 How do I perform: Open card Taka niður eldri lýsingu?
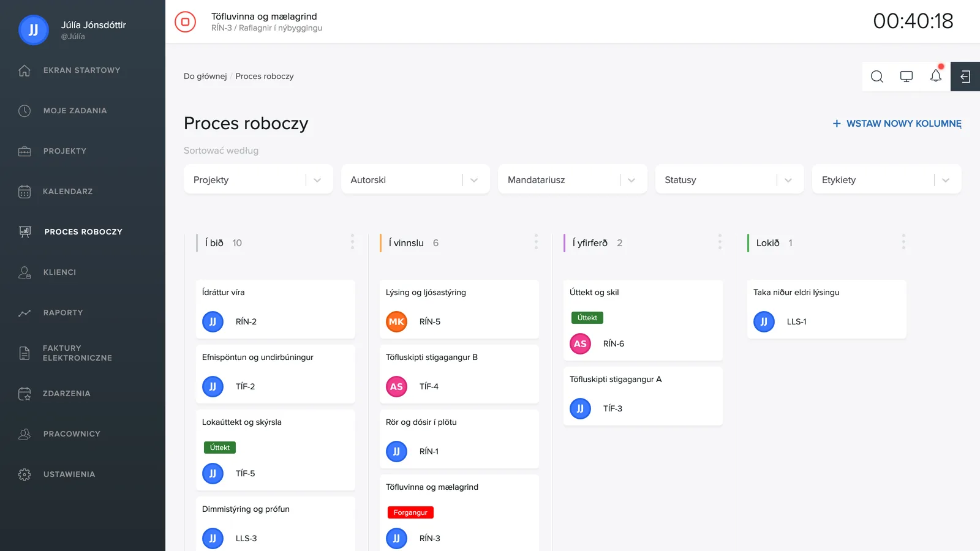[827, 309]
